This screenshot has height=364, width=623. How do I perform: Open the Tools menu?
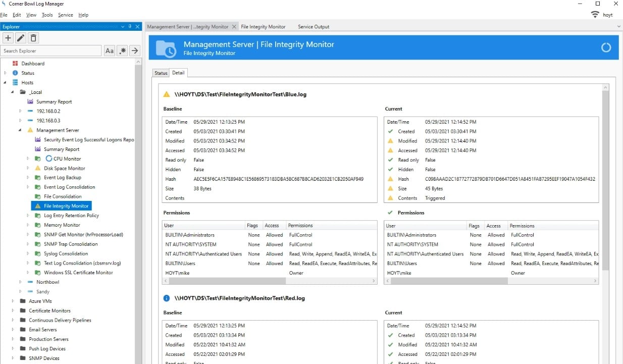47,15
